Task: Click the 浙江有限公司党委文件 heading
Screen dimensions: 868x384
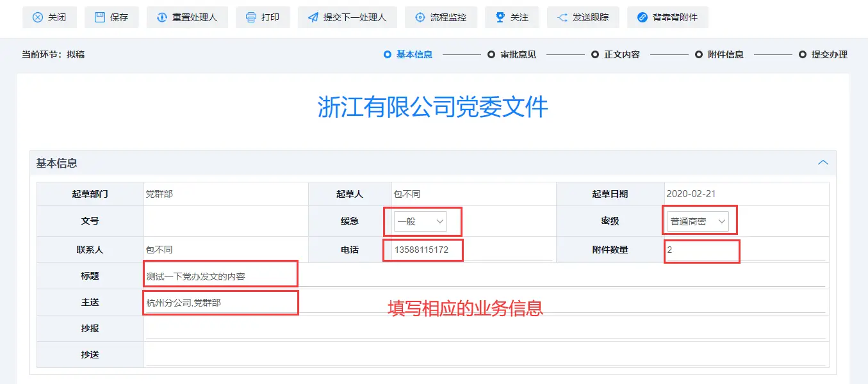Action: (433, 107)
